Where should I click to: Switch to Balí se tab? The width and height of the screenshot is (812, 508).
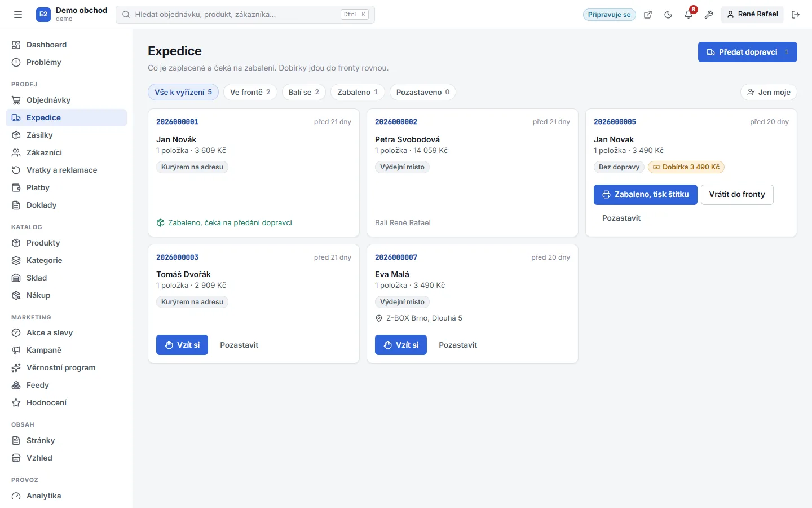pos(303,92)
